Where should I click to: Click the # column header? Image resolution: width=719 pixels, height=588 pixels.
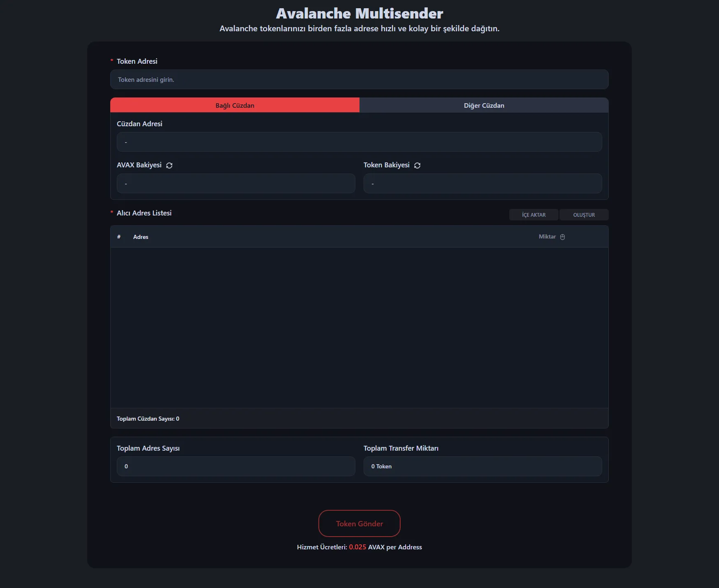point(119,237)
